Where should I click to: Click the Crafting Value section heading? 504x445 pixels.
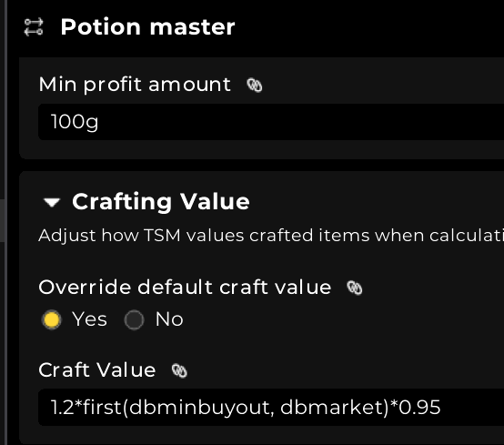161,202
